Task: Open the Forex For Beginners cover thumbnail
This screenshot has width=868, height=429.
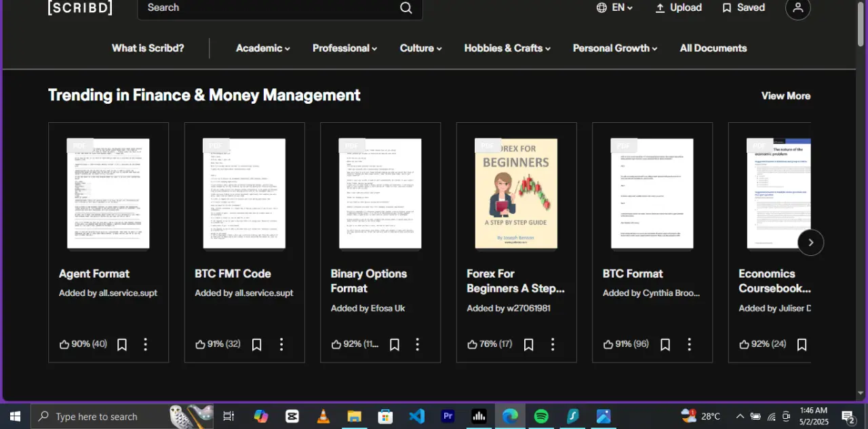Action: (x=516, y=193)
